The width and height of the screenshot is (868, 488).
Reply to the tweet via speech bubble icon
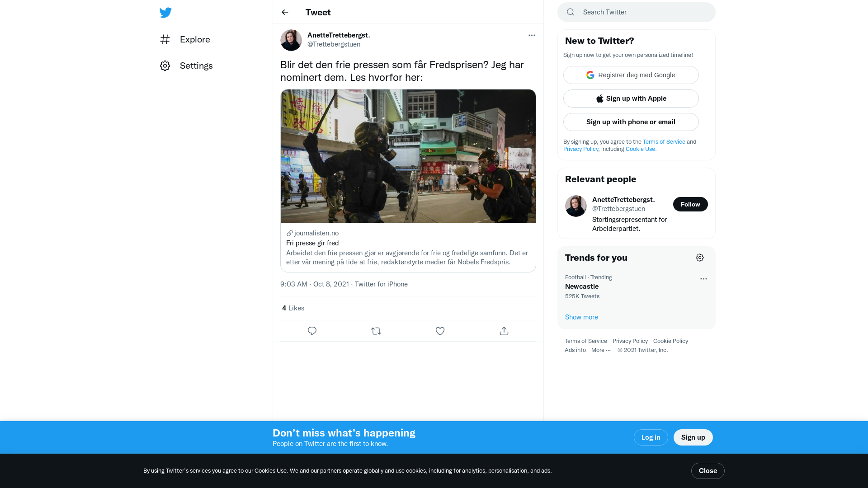312,331
